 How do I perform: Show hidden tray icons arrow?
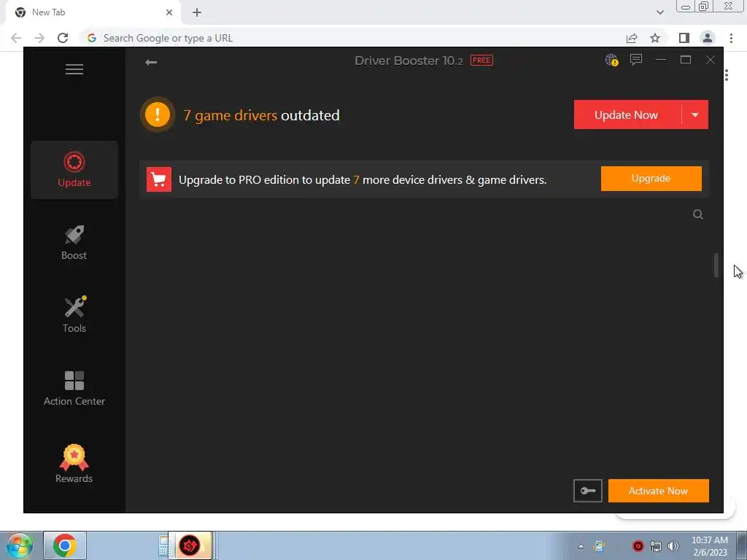point(581,546)
